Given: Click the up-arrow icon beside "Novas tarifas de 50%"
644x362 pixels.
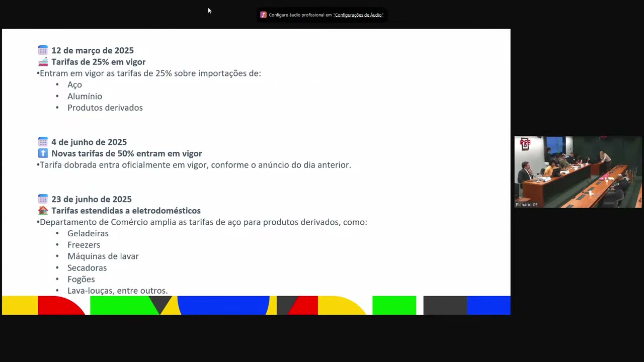Looking at the screenshot, I should [x=43, y=153].
